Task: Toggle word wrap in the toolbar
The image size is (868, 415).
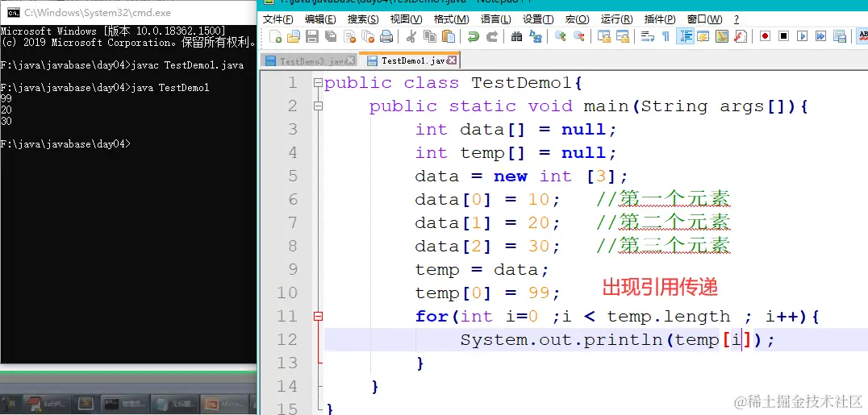Action: (647, 36)
